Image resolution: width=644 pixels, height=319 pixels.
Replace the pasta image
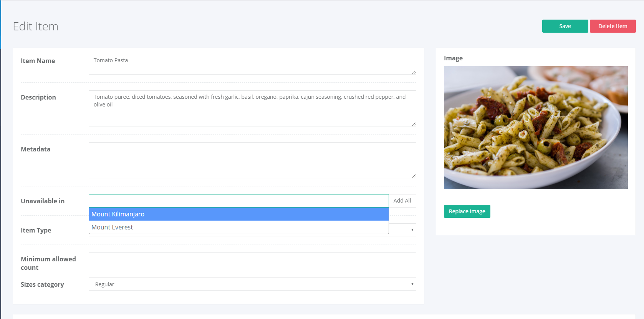point(467,211)
